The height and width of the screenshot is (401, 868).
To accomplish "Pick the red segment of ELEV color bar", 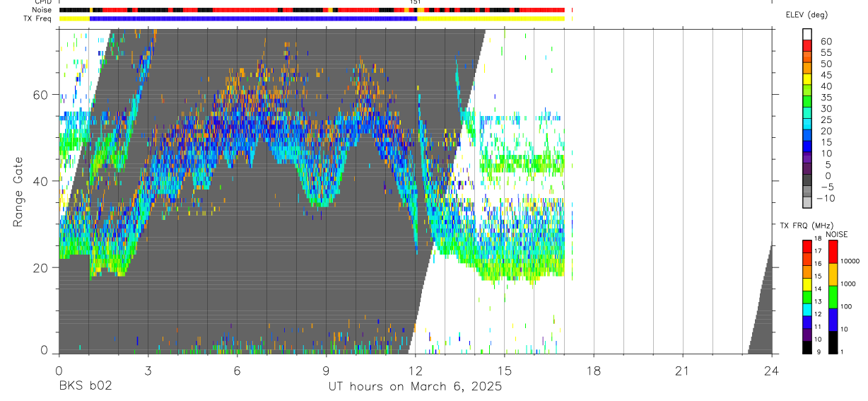I will point(807,46).
